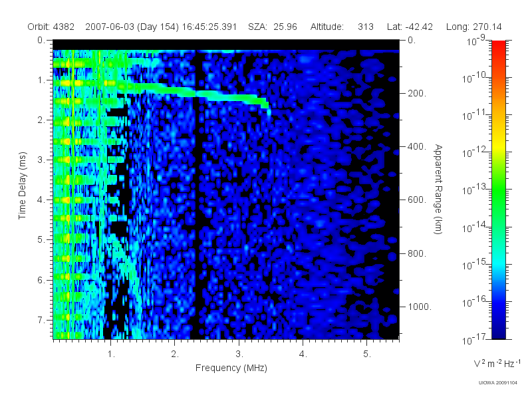
Task: Click the '4.' frequency tick label
Action: (303, 354)
